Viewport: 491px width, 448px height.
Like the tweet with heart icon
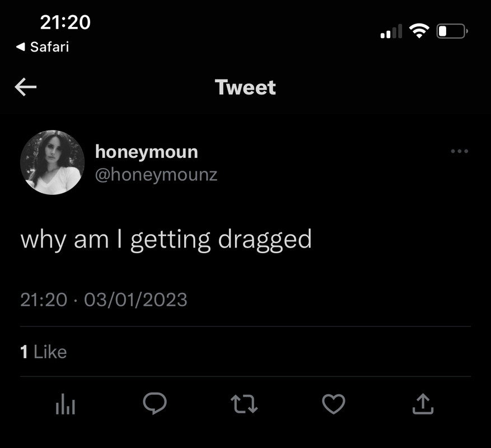(x=334, y=404)
